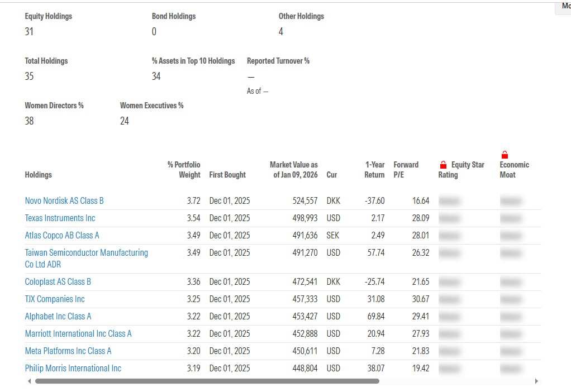Open the Texas Instruments Inc holding
This screenshot has width=571, height=392.
tap(60, 218)
